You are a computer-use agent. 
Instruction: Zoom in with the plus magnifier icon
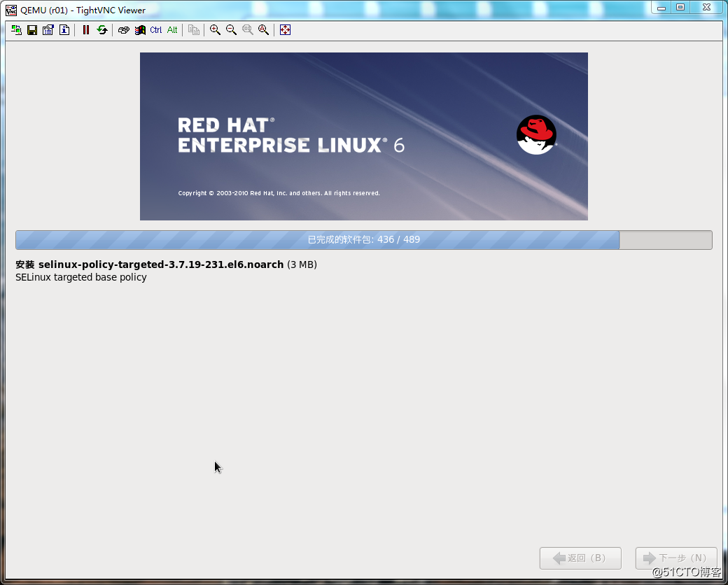tap(215, 30)
